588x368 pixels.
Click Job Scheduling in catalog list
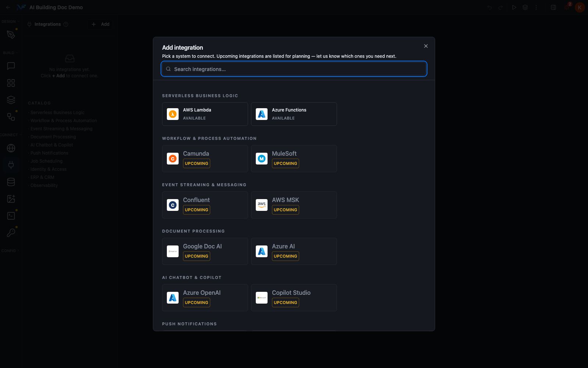click(46, 161)
